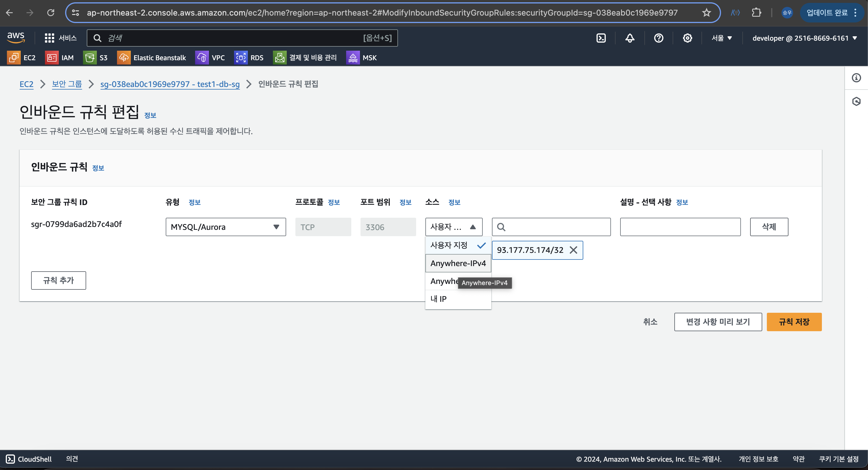868x470 pixels.
Task: Collapse the 사용자 지정 source dropdown
Action: (x=454, y=227)
